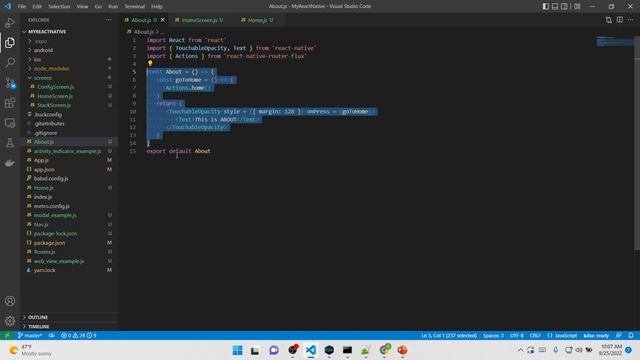This screenshot has width=640, height=360.
Task: Expand the node_modules folder
Action: [51, 69]
